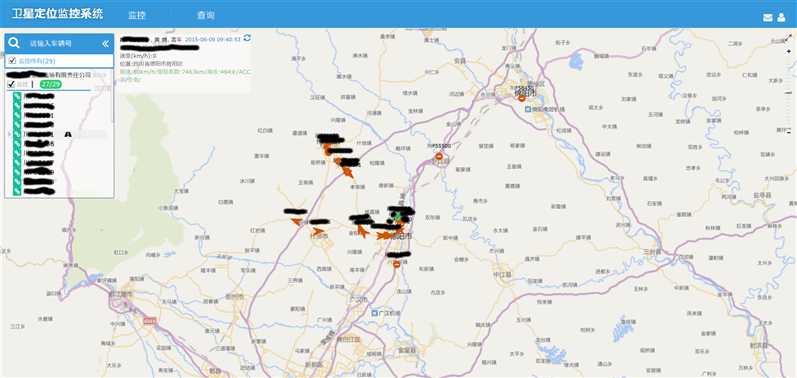Click southernmost red circular map marker
797x378 pixels.
pyautogui.click(x=396, y=264)
